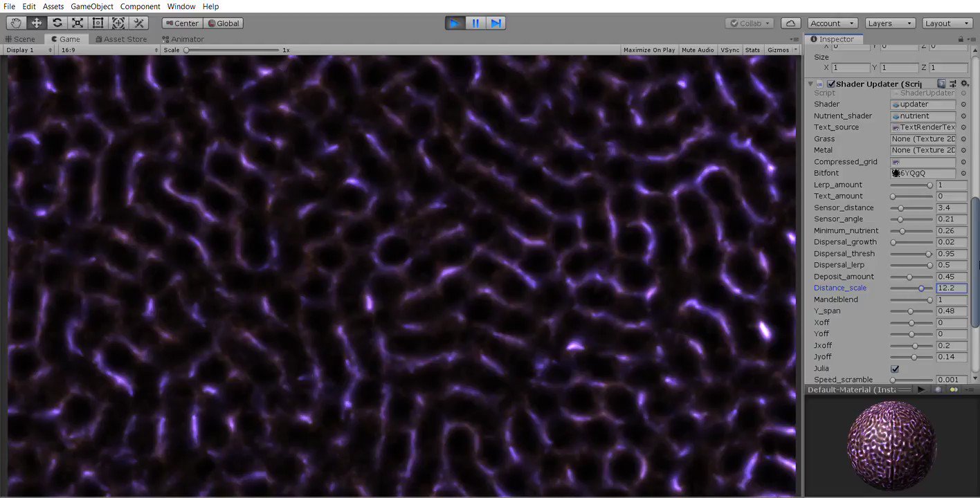Open the Layout dropdown
Viewport: 980px width, 498px height.
(x=947, y=23)
